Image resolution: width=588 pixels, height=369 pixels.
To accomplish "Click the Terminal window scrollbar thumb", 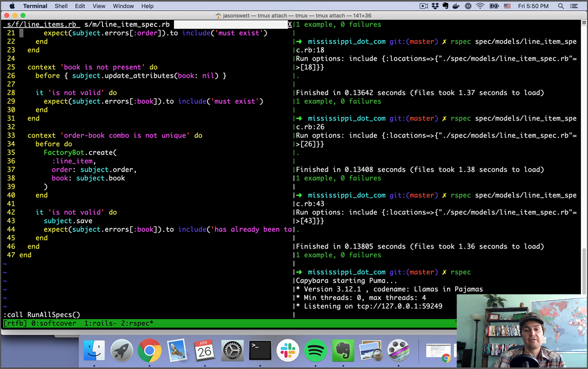I will pyautogui.click(x=584, y=270).
